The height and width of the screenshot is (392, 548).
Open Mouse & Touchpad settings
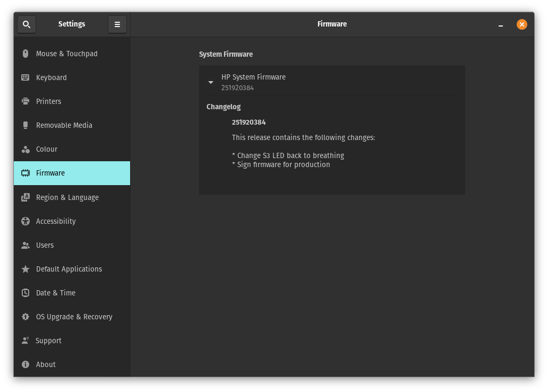(x=72, y=54)
